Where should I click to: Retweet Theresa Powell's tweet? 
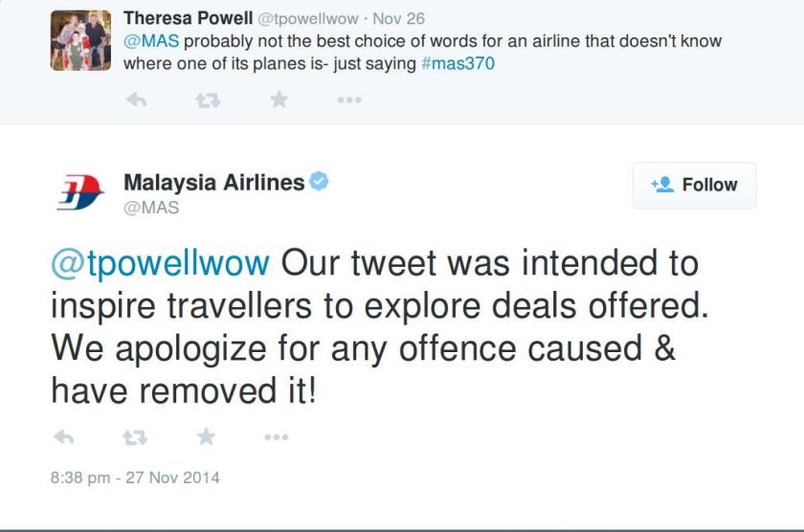[208, 100]
